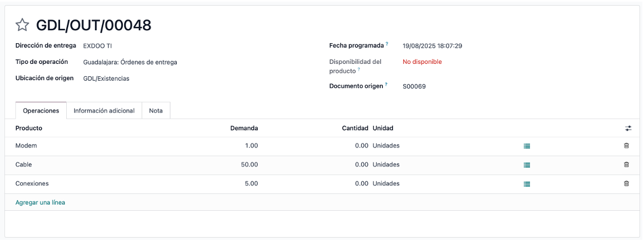Sort by the Producto column header

(x=29, y=128)
